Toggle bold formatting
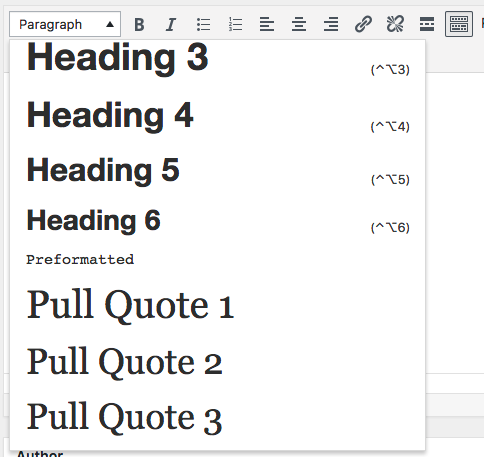484x457 pixels. 139,24
